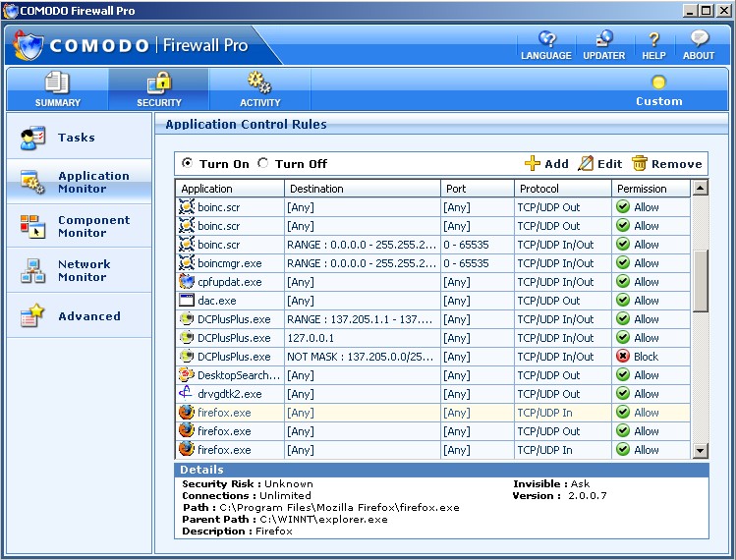Open Network Monitor in the sidebar
736x560 pixels.
pyautogui.click(x=79, y=270)
